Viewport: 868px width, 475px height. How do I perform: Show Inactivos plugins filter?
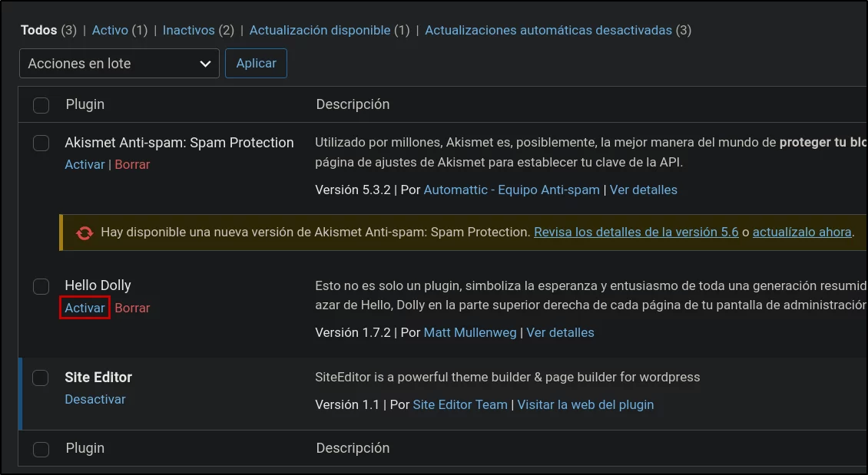click(188, 31)
